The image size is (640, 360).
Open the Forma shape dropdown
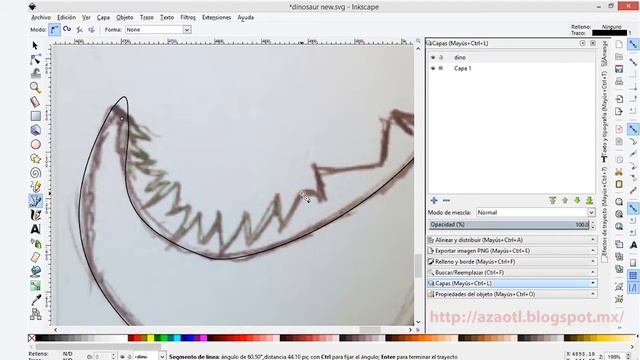pyautogui.click(x=187, y=30)
